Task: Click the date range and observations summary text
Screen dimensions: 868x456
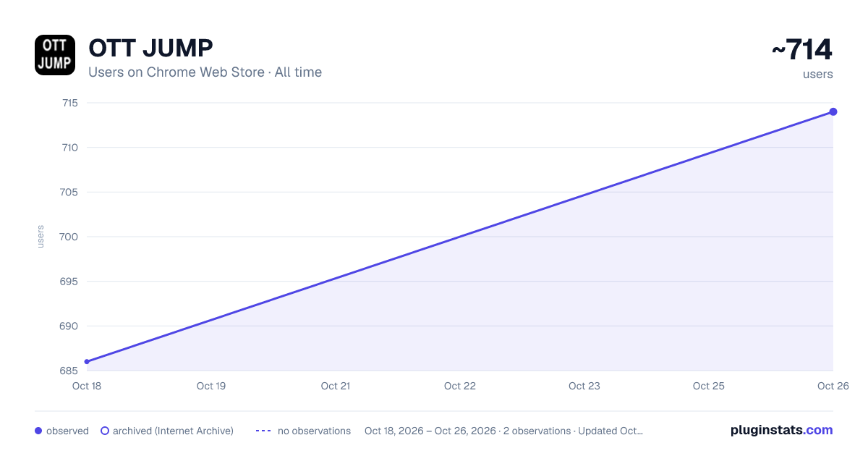Action: tap(503, 431)
